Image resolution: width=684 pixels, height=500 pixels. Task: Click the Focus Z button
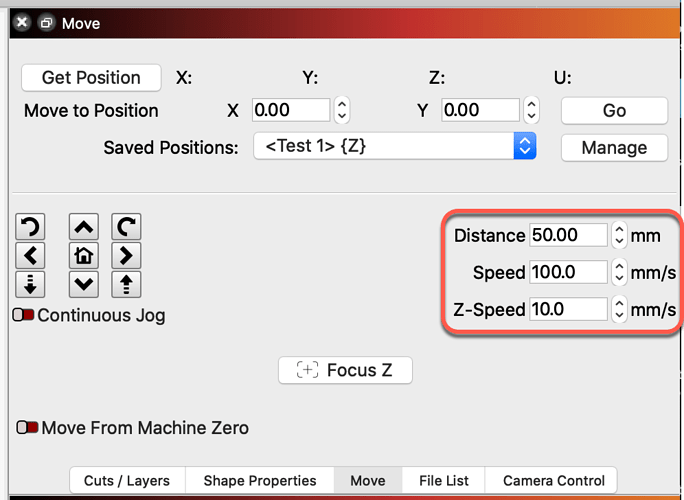point(345,370)
